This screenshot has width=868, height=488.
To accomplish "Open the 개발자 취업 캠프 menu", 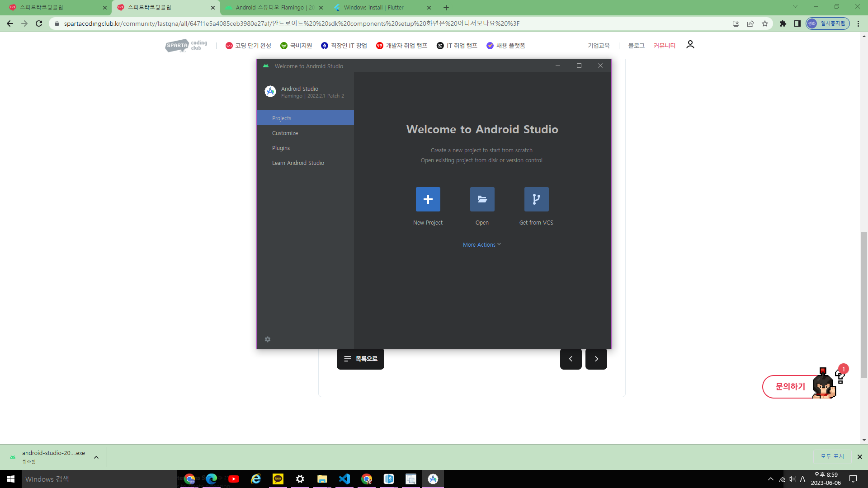I will pos(401,46).
